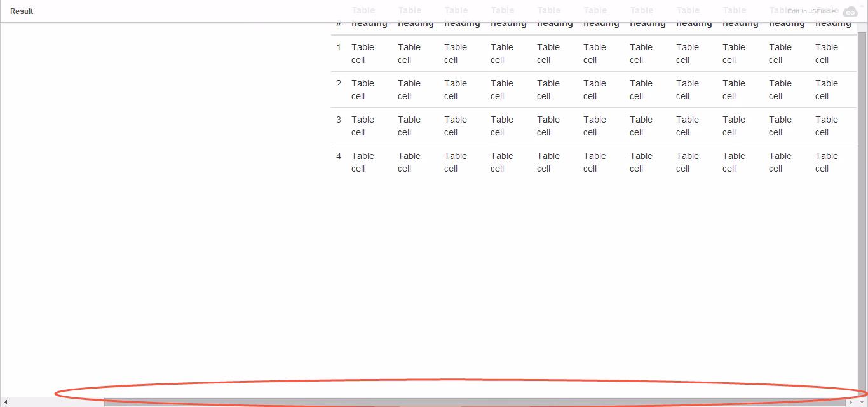Image resolution: width=868 pixels, height=407 pixels.
Task: Click a 'Table cell' in the middle of row 2
Action: click(595, 90)
